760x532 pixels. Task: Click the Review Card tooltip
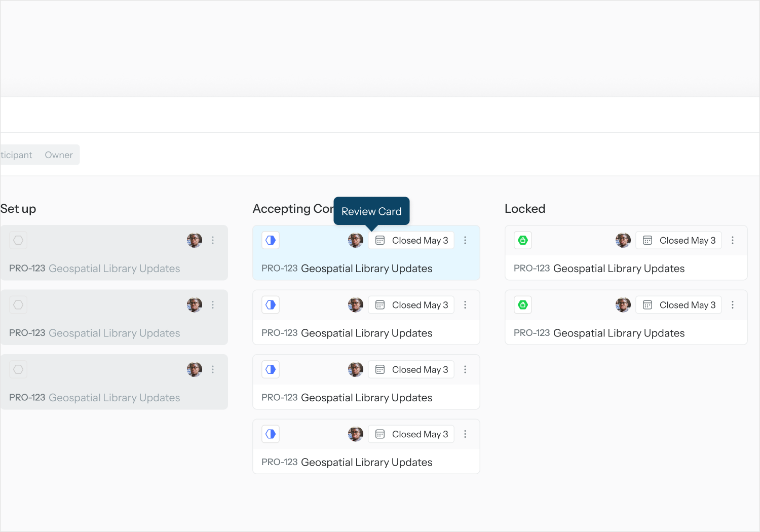pos(371,211)
